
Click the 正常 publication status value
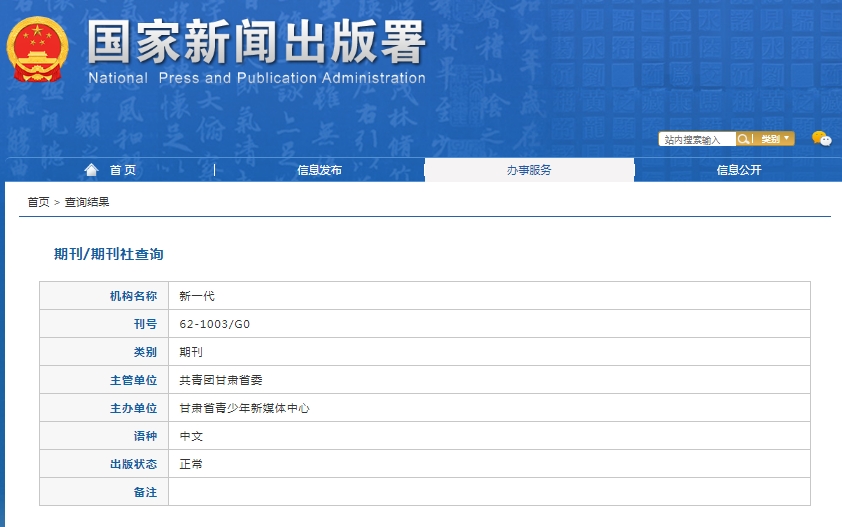[x=191, y=464]
